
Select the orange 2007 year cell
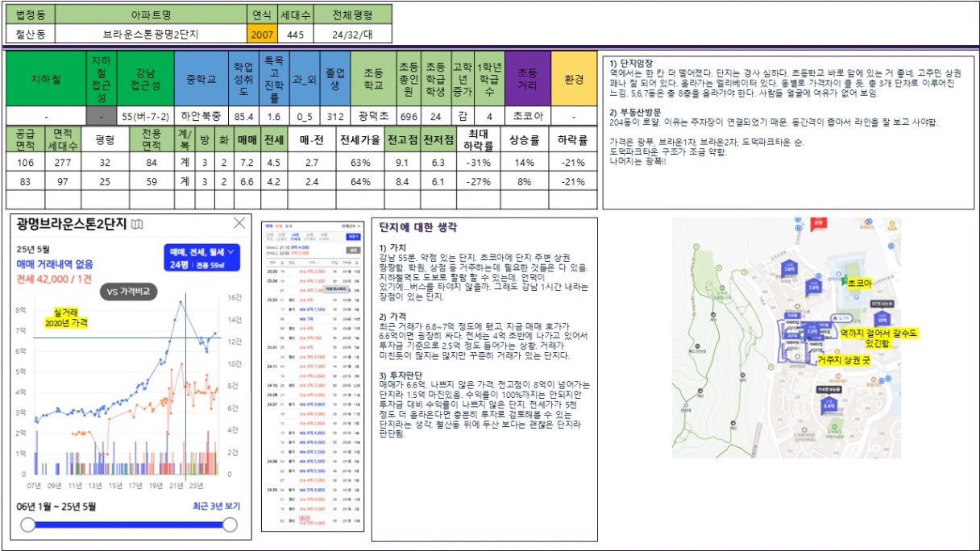click(x=261, y=34)
